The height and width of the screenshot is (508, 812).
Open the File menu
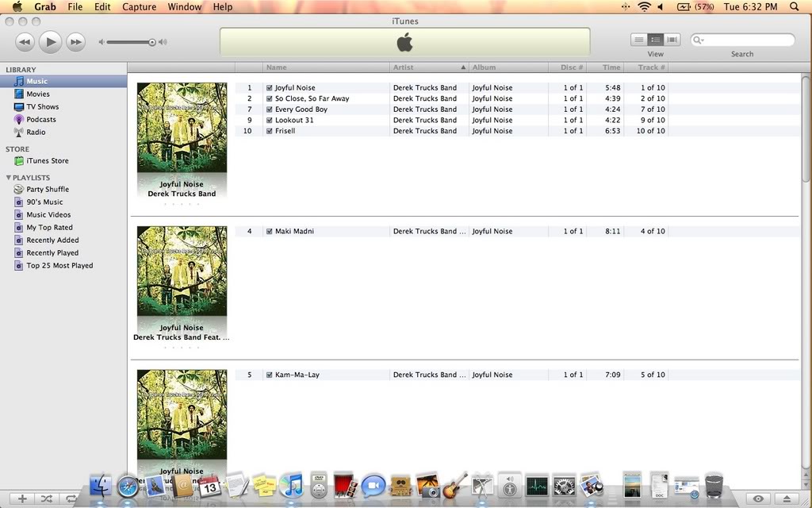75,6
